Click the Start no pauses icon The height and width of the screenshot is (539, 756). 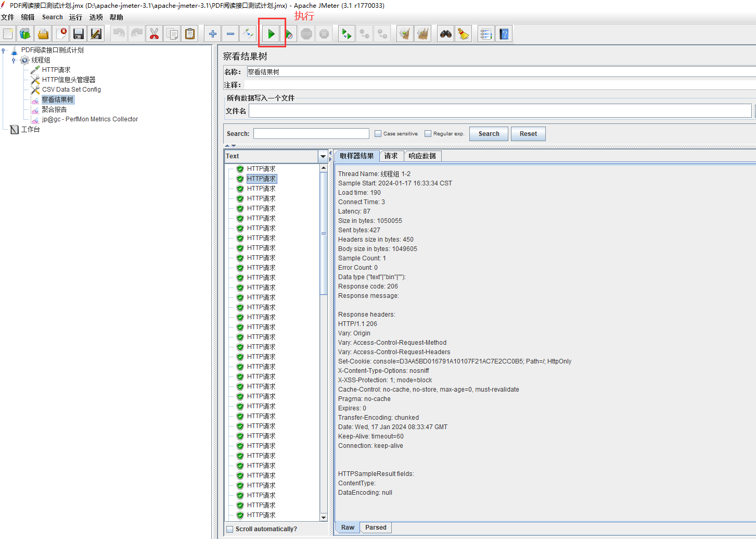[x=289, y=34]
